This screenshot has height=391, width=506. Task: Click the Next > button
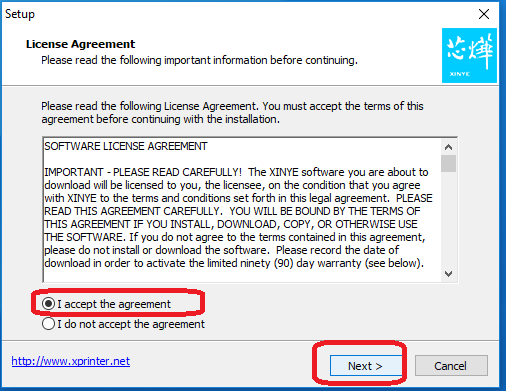coord(366,366)
